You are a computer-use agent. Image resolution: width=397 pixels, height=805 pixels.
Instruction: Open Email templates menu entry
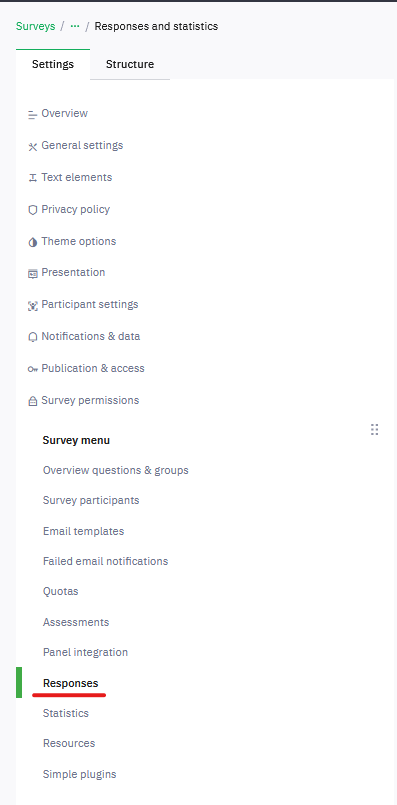pyautogui.click(x=84, y=531)
